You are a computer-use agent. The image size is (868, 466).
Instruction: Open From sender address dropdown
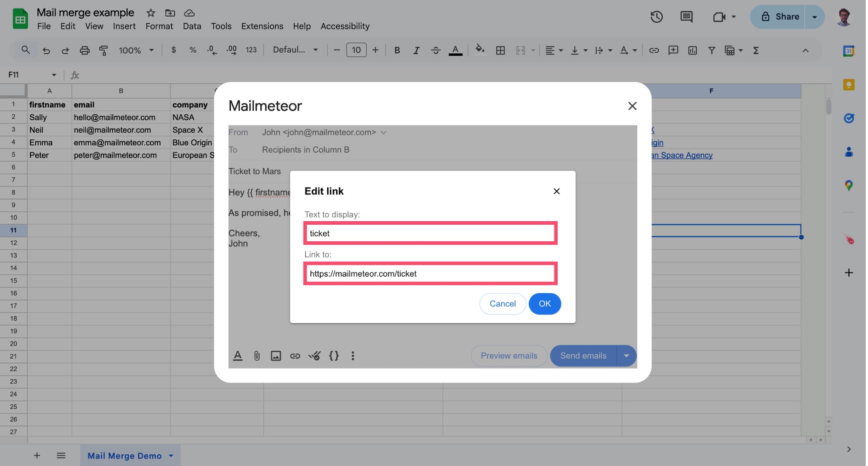click(383, 132)
